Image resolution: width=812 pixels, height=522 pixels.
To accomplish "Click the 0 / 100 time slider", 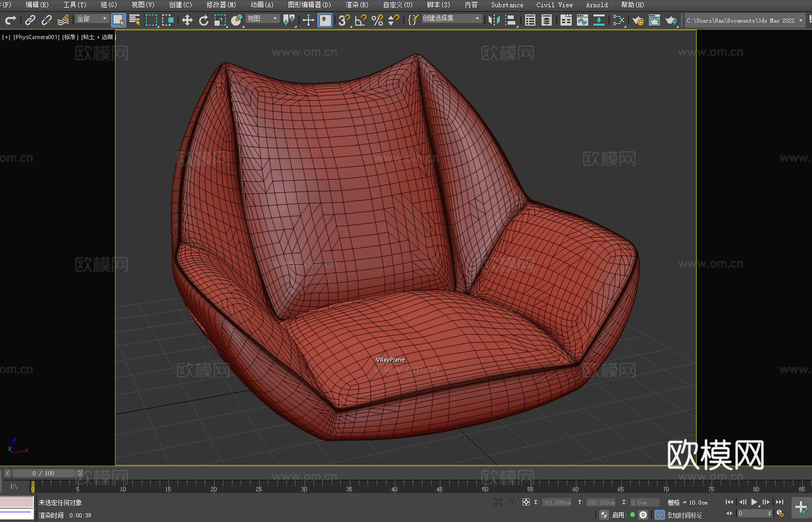I will tap(44, 473).
